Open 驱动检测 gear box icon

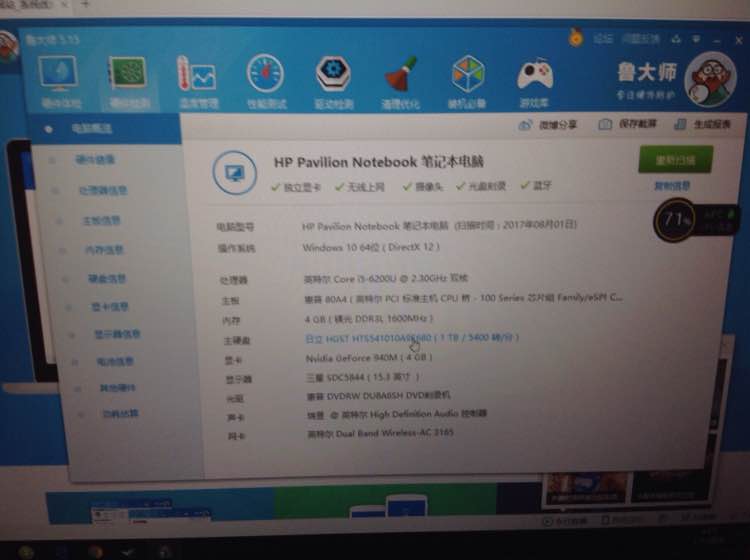pyautogui.click(x=333, y=73)
